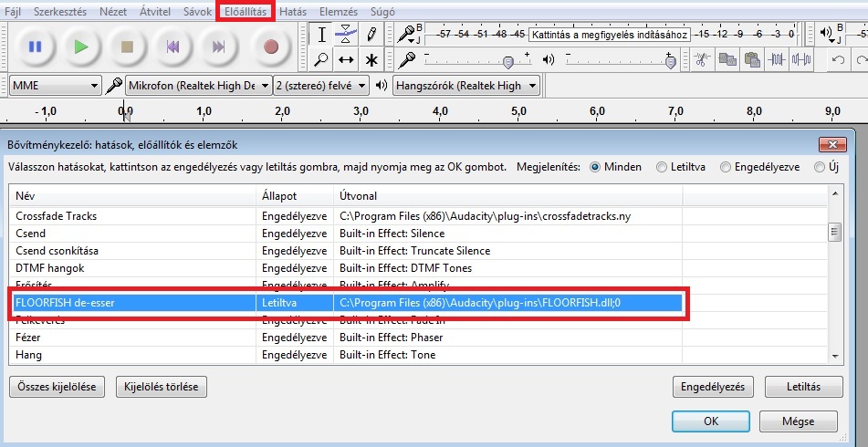Open the Sávok menu
The height and width of the screenshot is (447, 868).
(198, 12)
